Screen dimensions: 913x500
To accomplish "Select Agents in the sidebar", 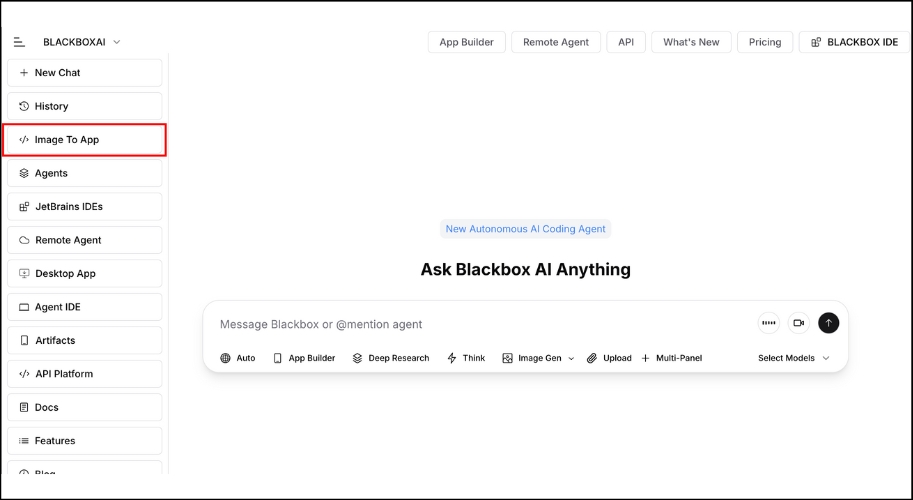I will point(84,173).
